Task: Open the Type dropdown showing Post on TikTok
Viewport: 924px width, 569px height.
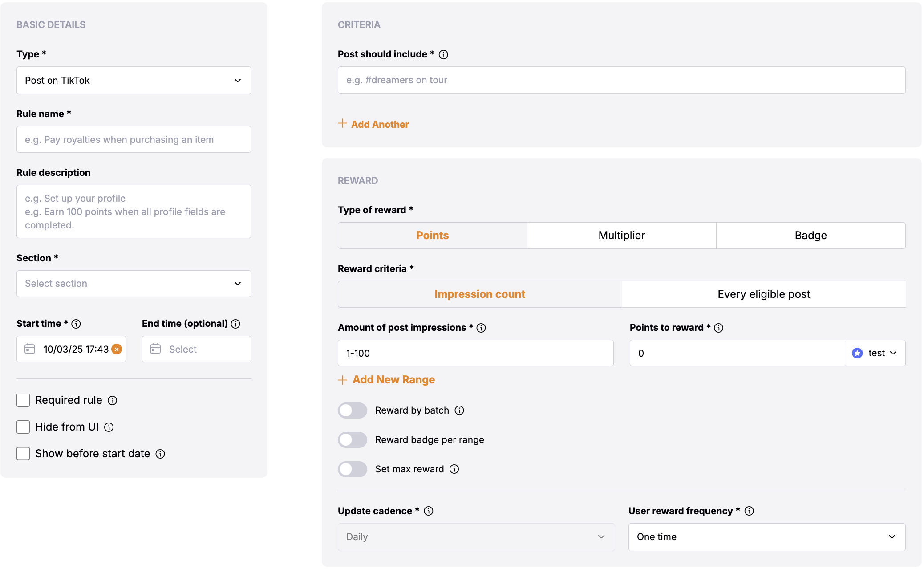Action: 134,81
